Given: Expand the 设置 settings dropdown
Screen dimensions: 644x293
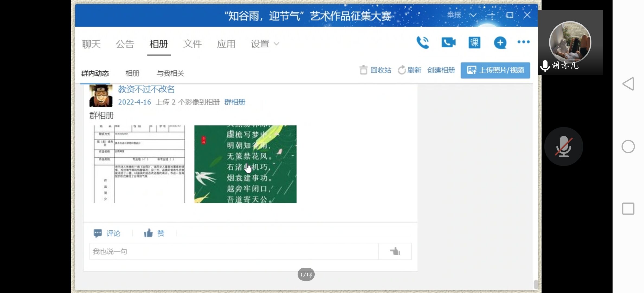Looking at the screenshot, I should 265,44.
